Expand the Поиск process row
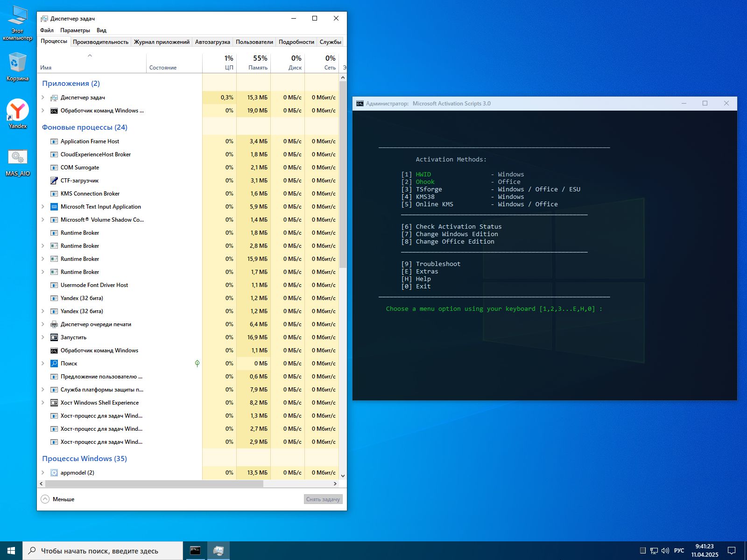 pos(43,364)
